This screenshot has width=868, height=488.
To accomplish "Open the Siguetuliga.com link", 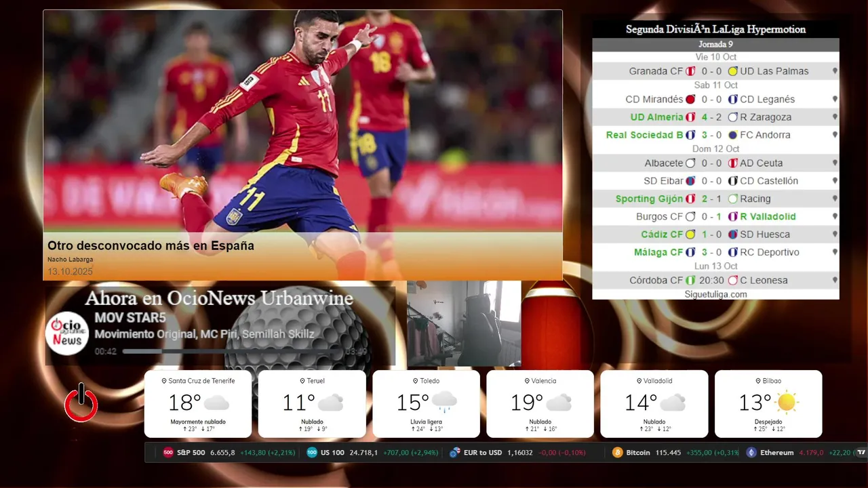I will point(715,294).
